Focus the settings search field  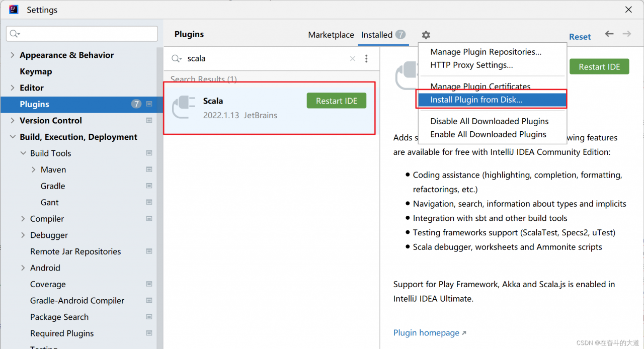click(82, 34)
